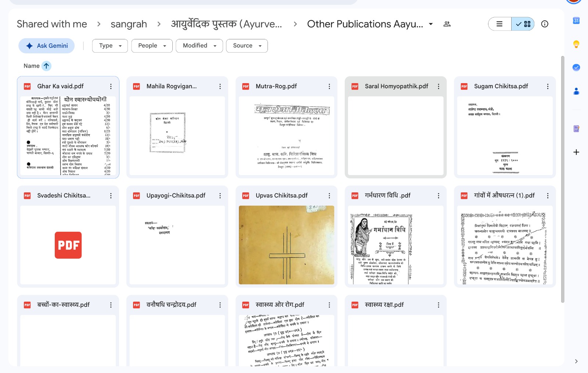Select Mahila Rogvigan thumbnail preview

coord(177,136)
